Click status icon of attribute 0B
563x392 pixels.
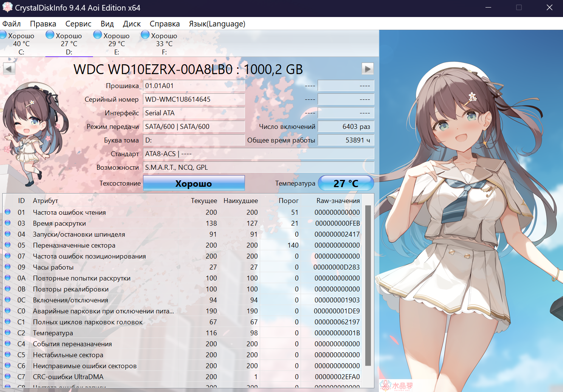point(8,288)
